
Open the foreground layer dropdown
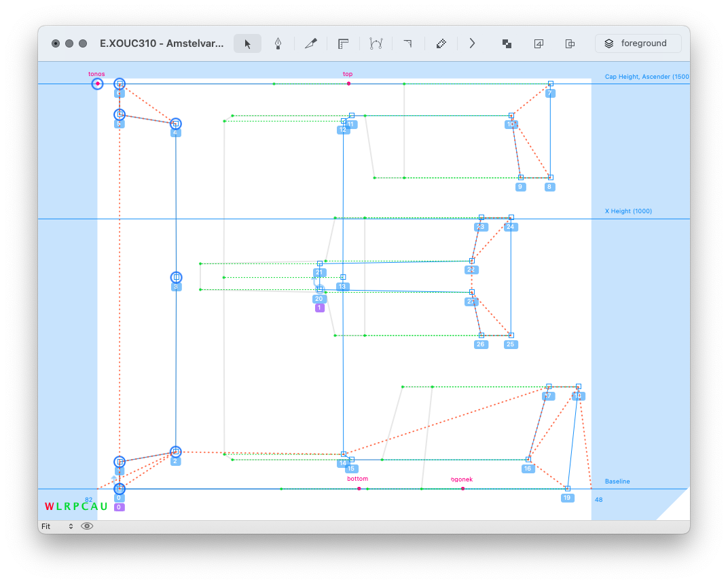click(638, 43)
